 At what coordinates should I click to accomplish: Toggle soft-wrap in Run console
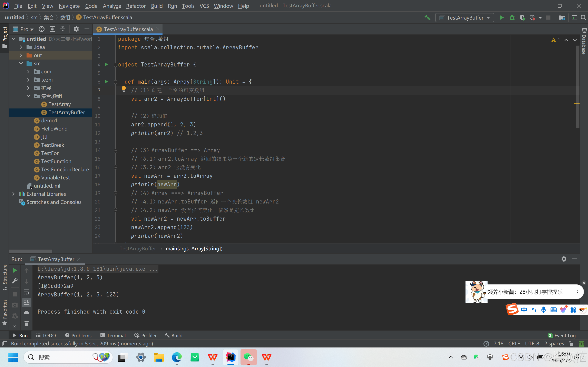coord(27,292)
